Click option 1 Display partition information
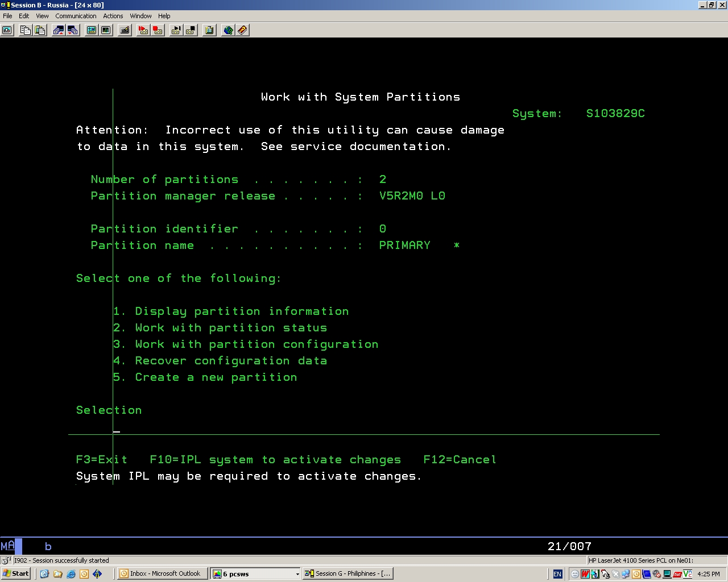 coord(231,311)
